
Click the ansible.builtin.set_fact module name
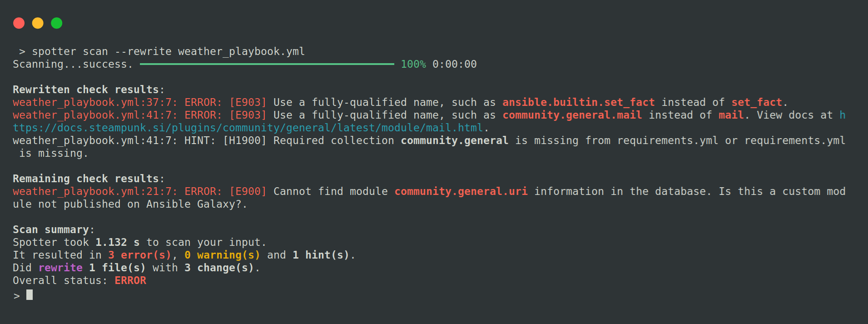click(x=578, y=103)
